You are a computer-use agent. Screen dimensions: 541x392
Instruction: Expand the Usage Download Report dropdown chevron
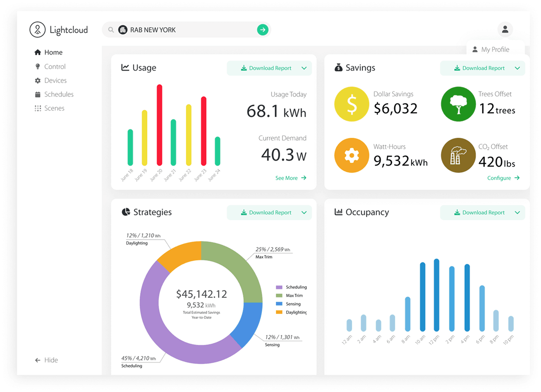point(304,68)
